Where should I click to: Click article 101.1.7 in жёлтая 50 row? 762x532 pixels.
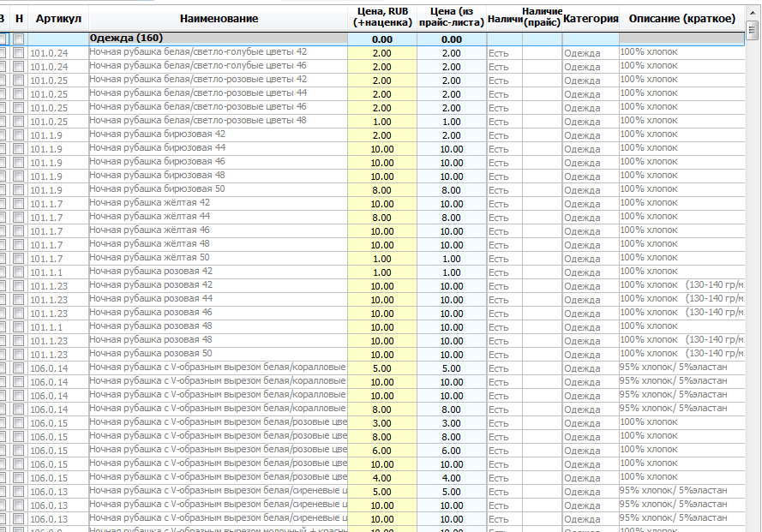(46, 259)
